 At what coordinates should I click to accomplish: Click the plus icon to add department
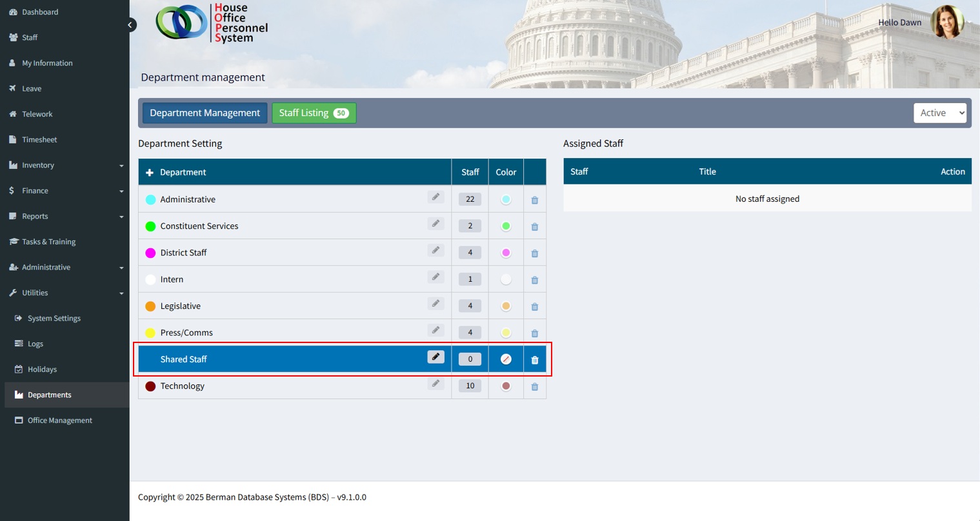[x=150, y=173]
